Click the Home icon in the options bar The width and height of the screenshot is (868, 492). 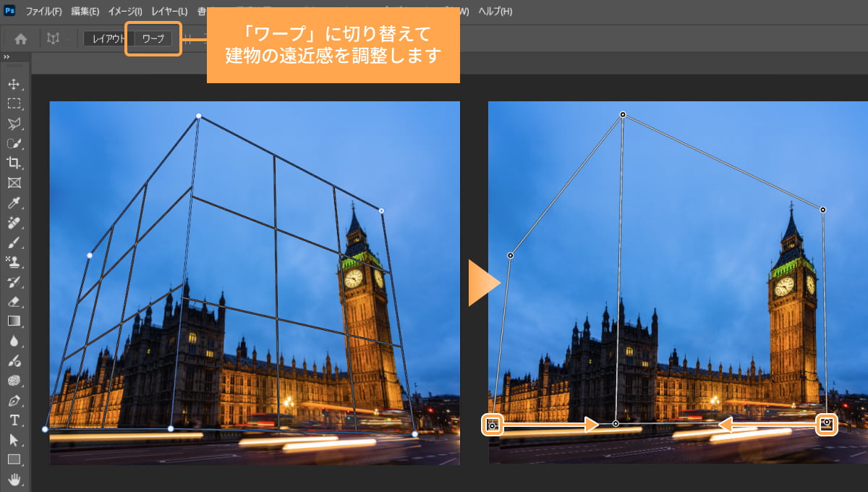(20, 38)
